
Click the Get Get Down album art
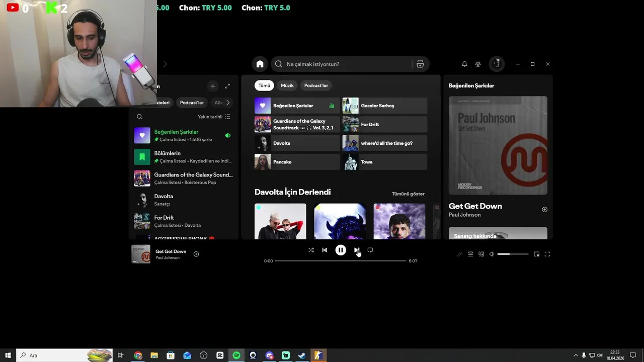498,145
